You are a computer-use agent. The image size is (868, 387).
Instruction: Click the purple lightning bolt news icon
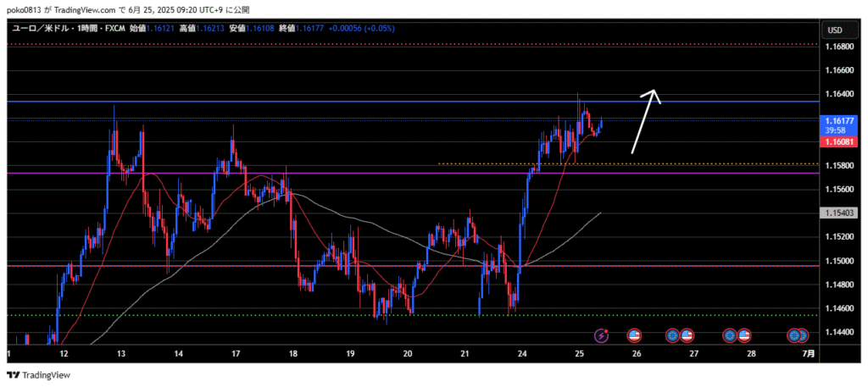click(602, 336)
